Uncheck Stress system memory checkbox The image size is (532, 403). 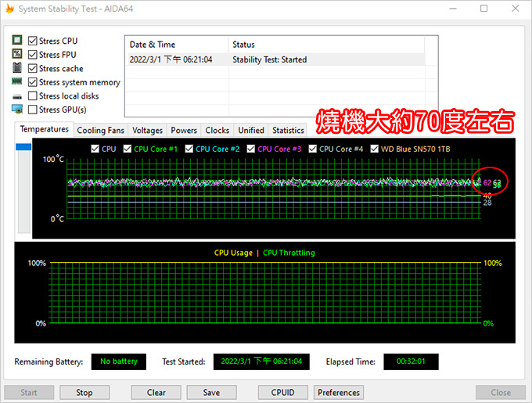[33, 82]
